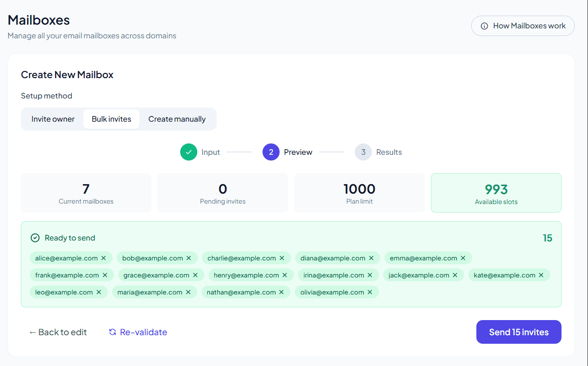Click the circled checkmark beside Ready to send
Viewport: 588px width, 366px height.
coord(34,238)
